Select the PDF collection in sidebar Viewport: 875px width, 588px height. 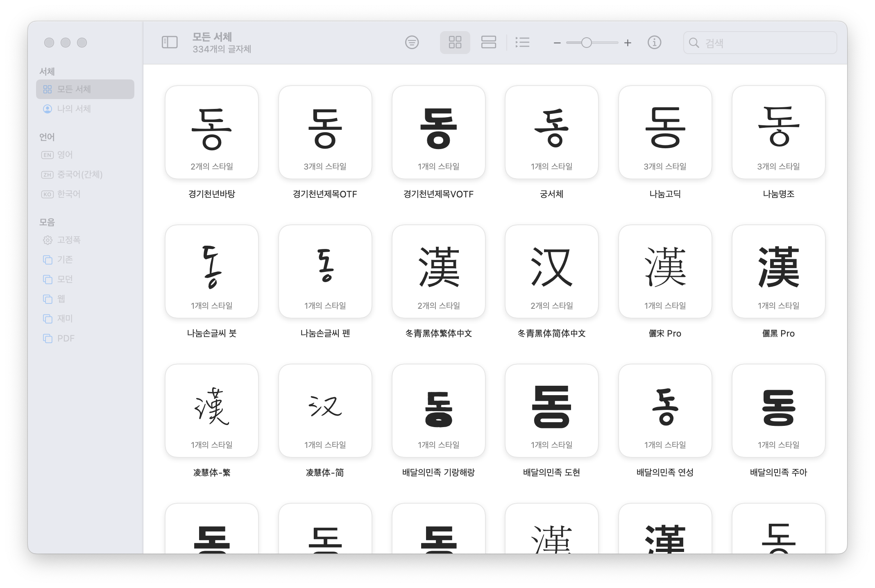click(x=67, y=338)
